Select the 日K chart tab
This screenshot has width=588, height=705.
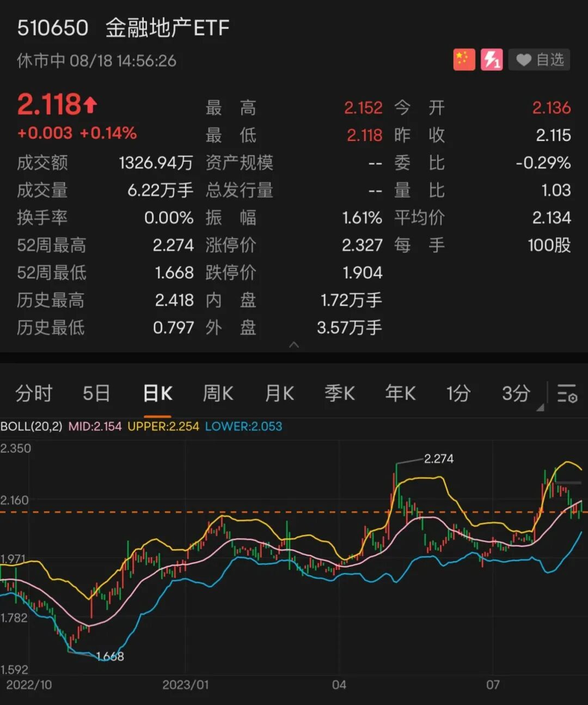(157, 393)
